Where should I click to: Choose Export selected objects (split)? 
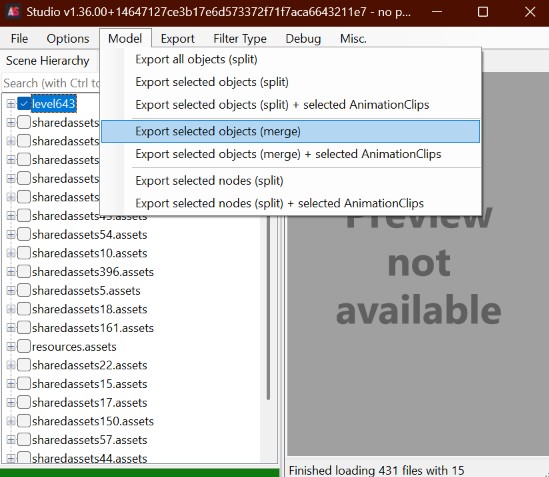(x=290, y=82)
